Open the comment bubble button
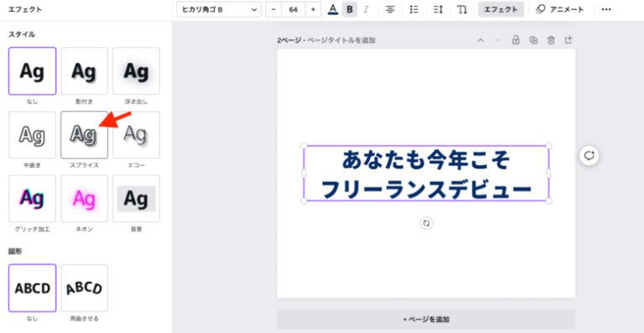The image size is (644, 333). coord(589,156)
